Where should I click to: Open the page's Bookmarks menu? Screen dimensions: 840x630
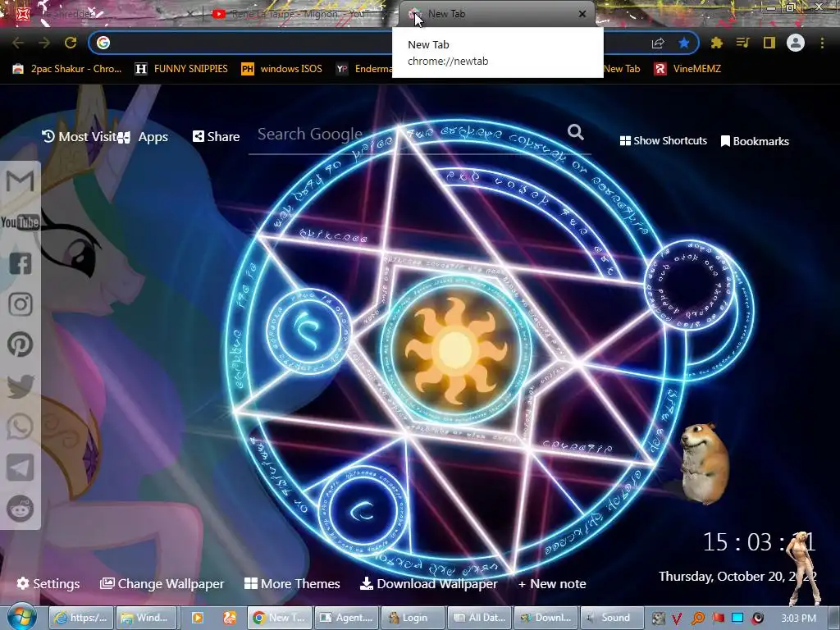click(x=755, y=141)
